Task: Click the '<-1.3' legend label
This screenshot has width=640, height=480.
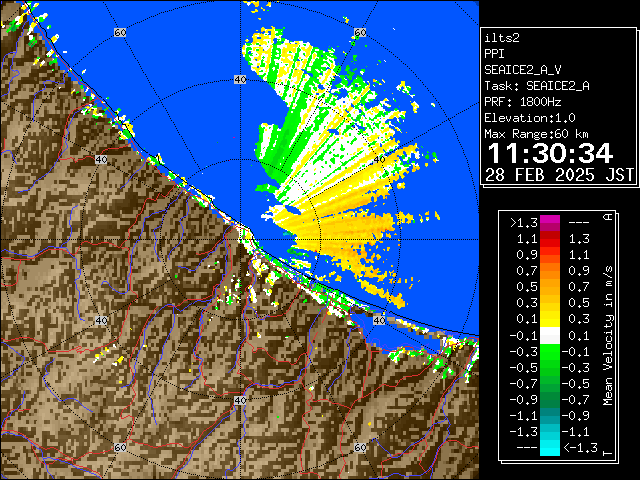Action: [581, 448]
